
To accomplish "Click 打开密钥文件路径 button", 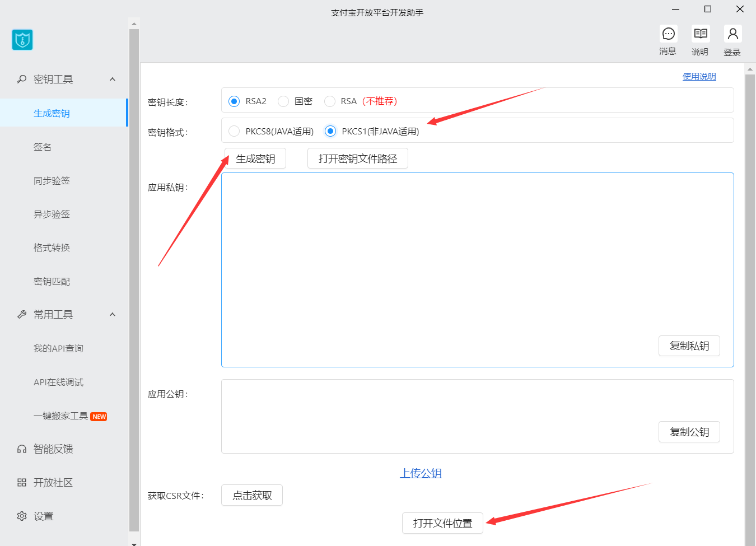I will point(358,158).
